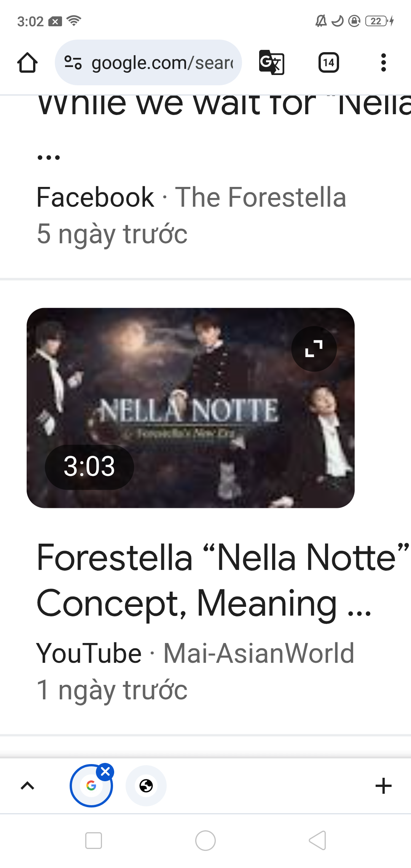
Task: Expand the tab group bar chevron
Action: coord(27,786)
